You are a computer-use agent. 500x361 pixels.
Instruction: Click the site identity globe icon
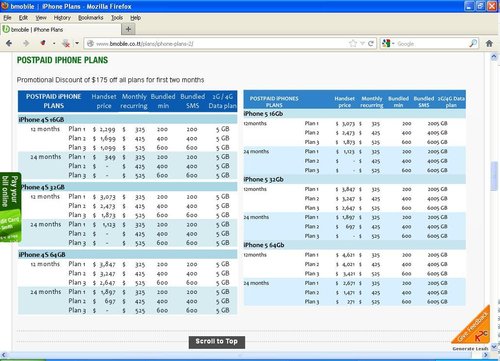pyautogui.click(x=90, y=44)
